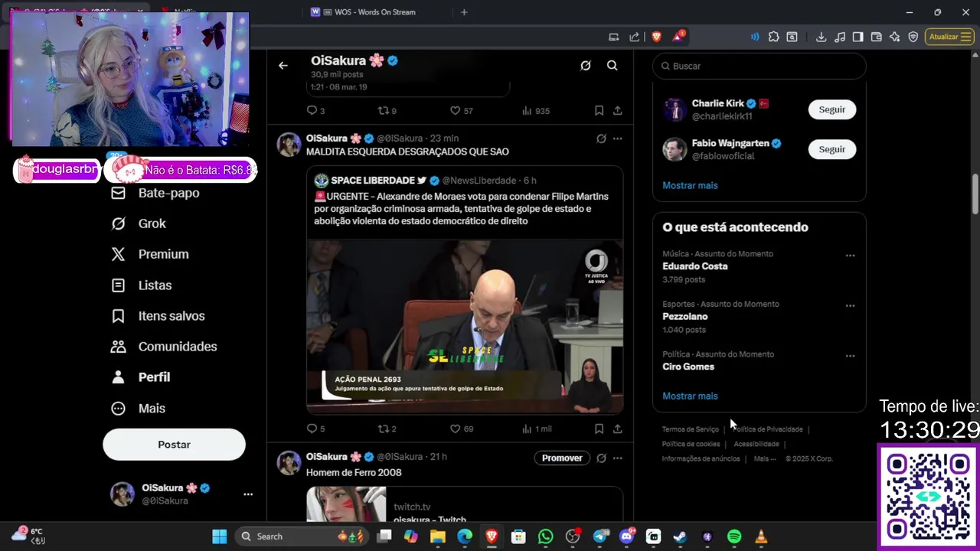Search posts using profile header magnifier icon

612,66
